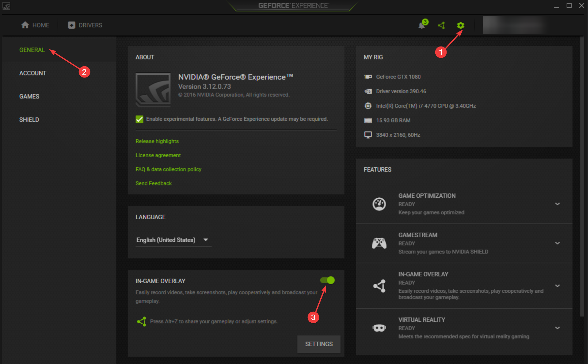Screen dimensions: 588x364
Task: Close the GeForce Experience window
Action: (x=582, y=6)
